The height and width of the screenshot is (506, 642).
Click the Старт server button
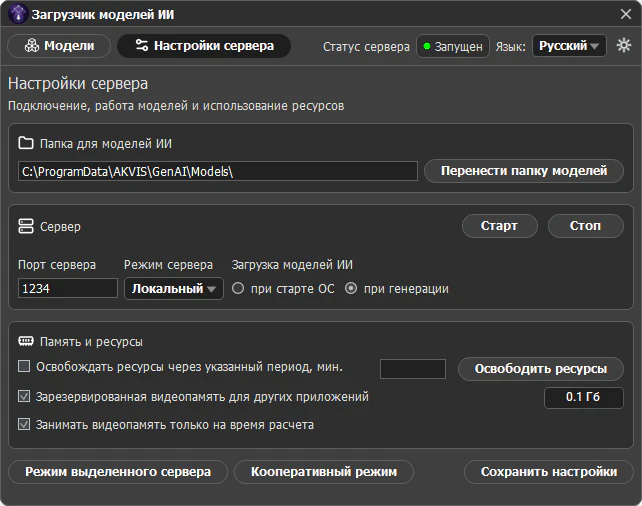coord(500,226)
